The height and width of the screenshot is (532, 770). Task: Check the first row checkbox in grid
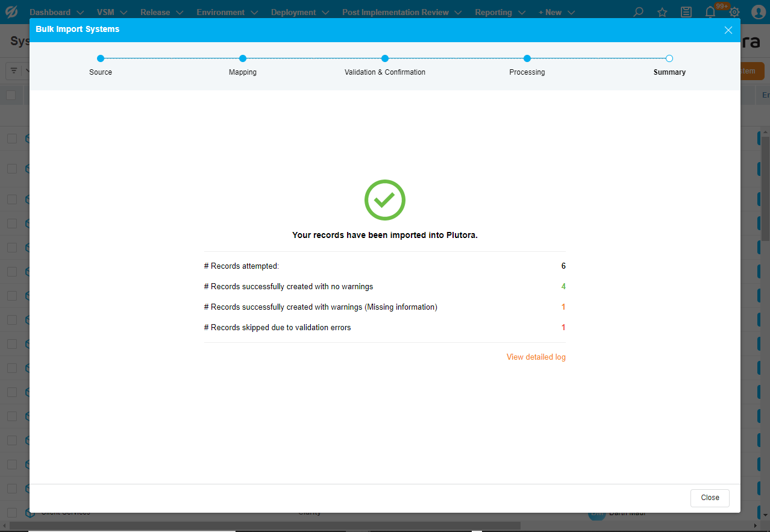click(12, 139)
